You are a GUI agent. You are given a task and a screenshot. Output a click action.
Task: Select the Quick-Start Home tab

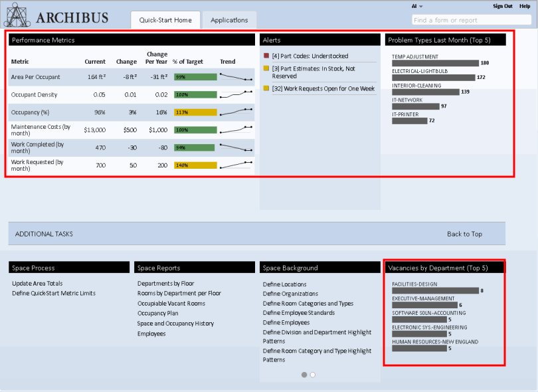pos(165,20)
